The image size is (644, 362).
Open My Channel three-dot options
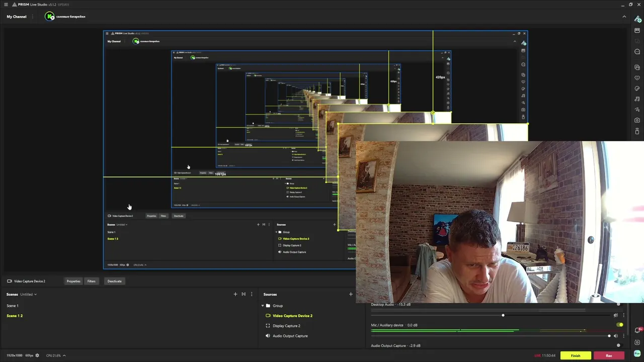tap(33, 17)
